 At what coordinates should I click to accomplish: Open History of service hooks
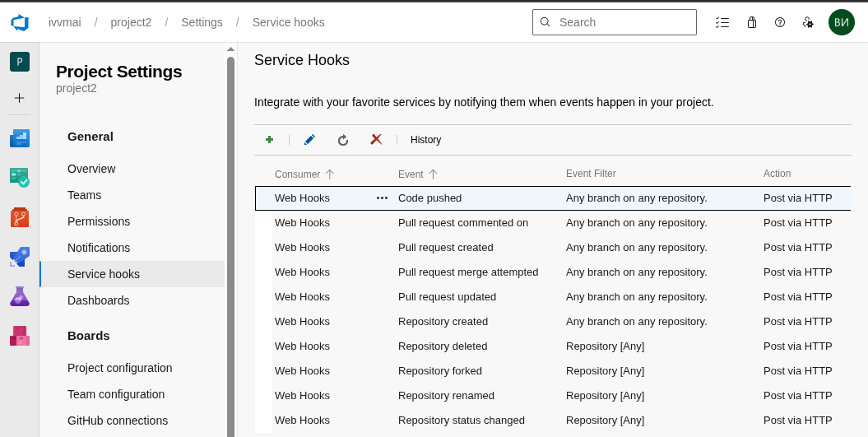(425, 140)
